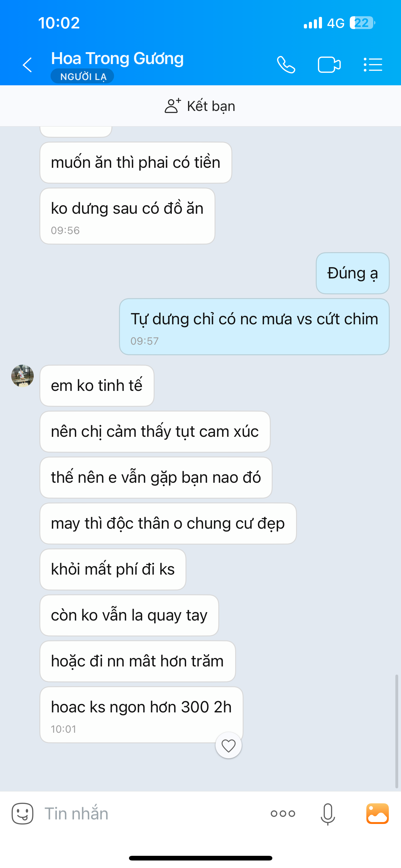Open the conversation options list icon
401x868 pixels.
[373, 65]
